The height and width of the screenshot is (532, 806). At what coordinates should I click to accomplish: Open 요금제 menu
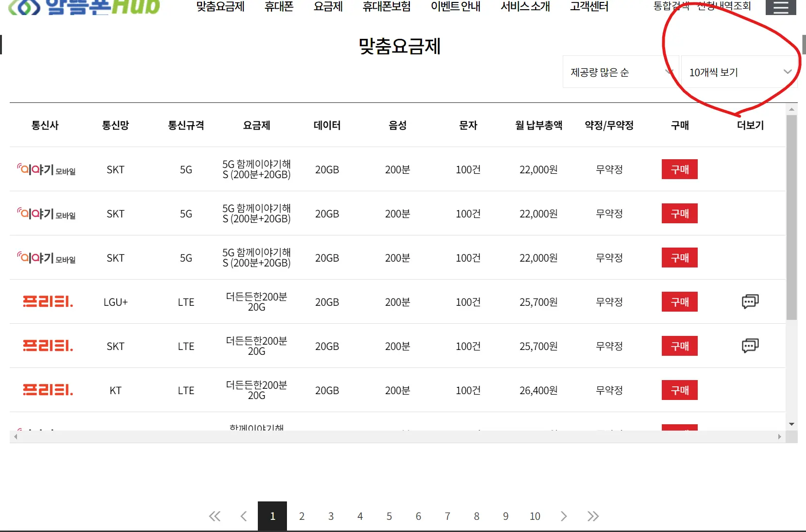(x=328, y=7)
